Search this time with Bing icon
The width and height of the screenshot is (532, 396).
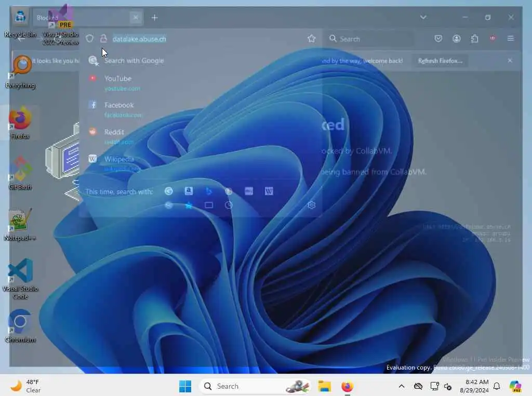(209, 191)
